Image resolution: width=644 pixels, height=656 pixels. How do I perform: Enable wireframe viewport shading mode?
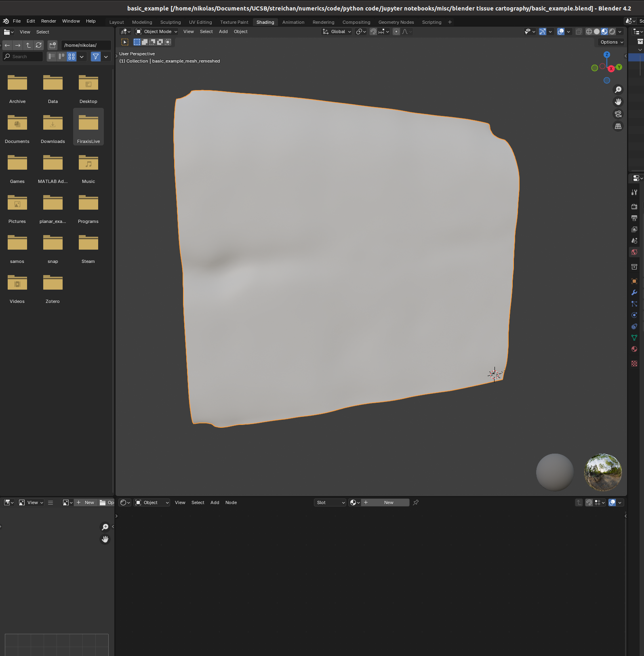tap(589, 32)
